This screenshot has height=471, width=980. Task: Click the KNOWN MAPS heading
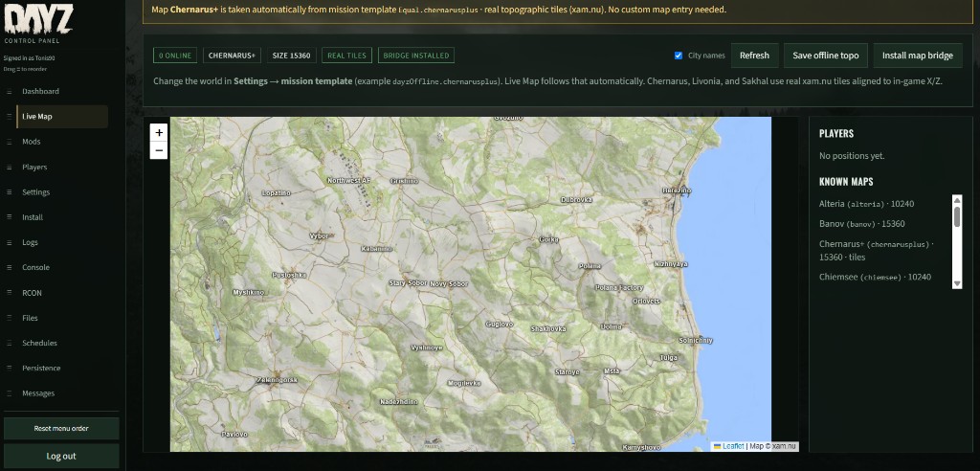click(846, 182)
